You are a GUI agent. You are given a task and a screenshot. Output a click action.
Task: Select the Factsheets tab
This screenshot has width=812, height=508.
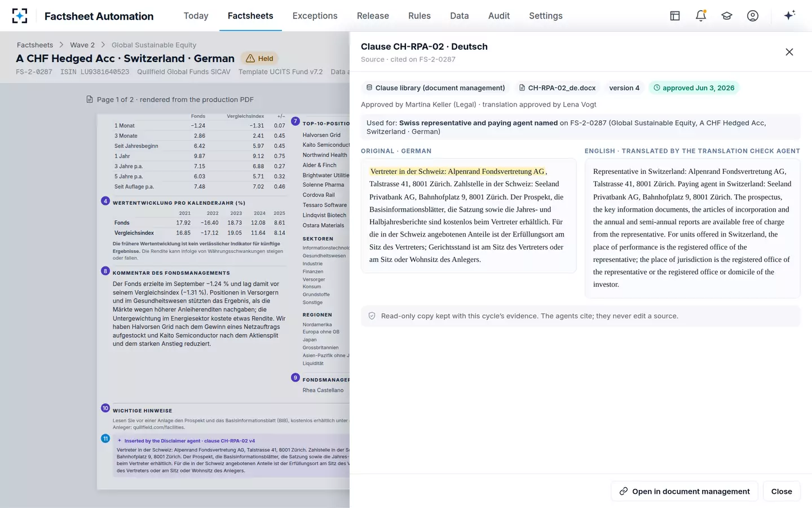pos(250,16)
